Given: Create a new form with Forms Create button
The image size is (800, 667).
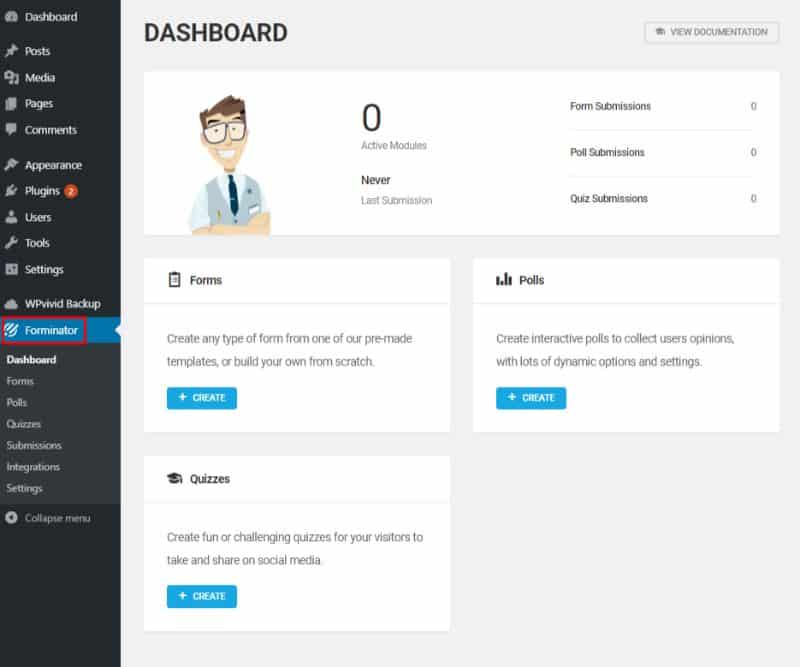Looking at the screenshot, I should [x=202, y=398].
